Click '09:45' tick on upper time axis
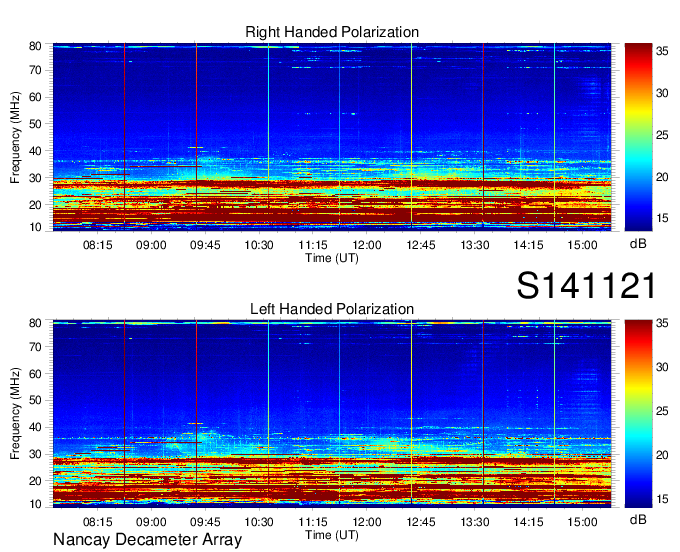 pos(205,245)
